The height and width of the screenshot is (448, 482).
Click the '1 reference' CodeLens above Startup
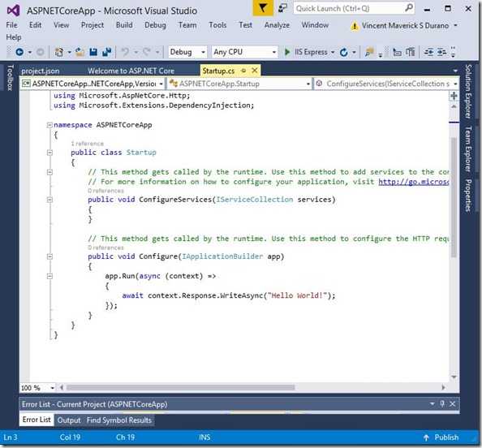(x=88, y=144)
